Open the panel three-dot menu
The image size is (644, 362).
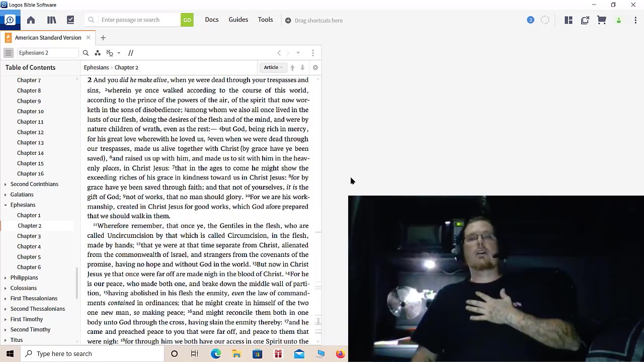pyautogui.click(x=313, y=53)
